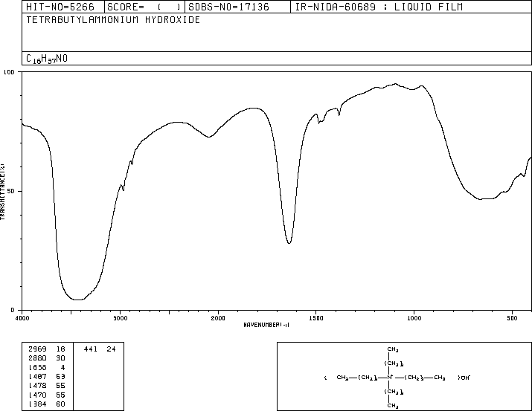Viewport: 532px width, 411px height.
Task: Select the 1487 peak table row
Action: (x=47, y=376)
